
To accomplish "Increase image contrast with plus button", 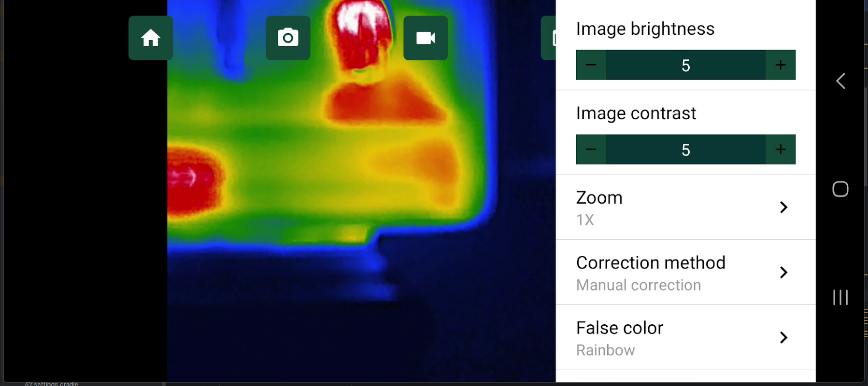I will [x=781, y=150].
